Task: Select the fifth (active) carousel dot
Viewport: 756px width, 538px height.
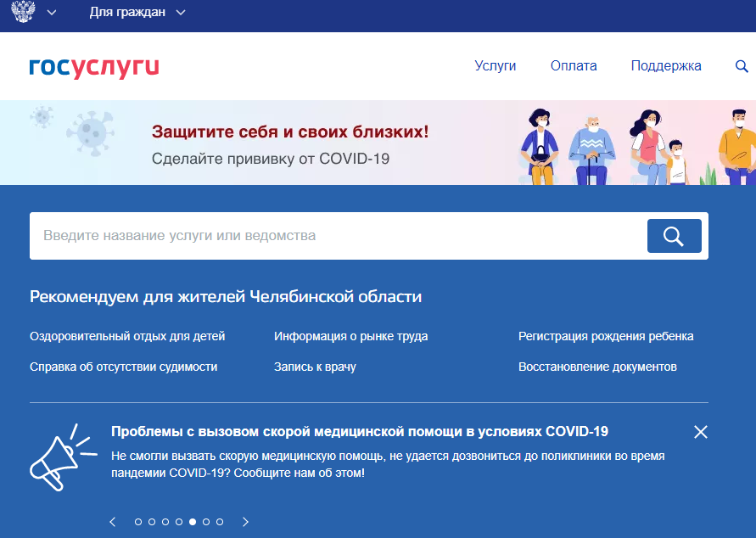Action: tap(193, 522)
